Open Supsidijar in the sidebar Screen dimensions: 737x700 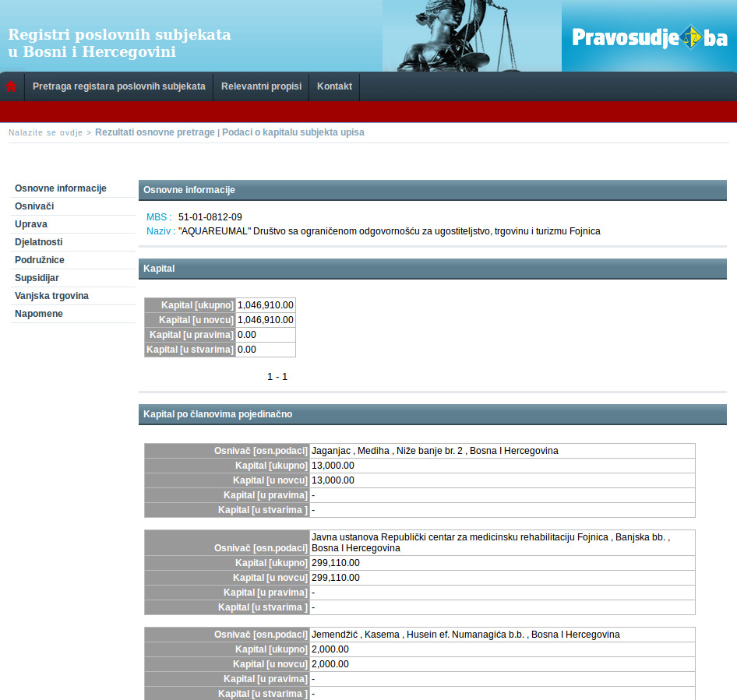[37, 278]
